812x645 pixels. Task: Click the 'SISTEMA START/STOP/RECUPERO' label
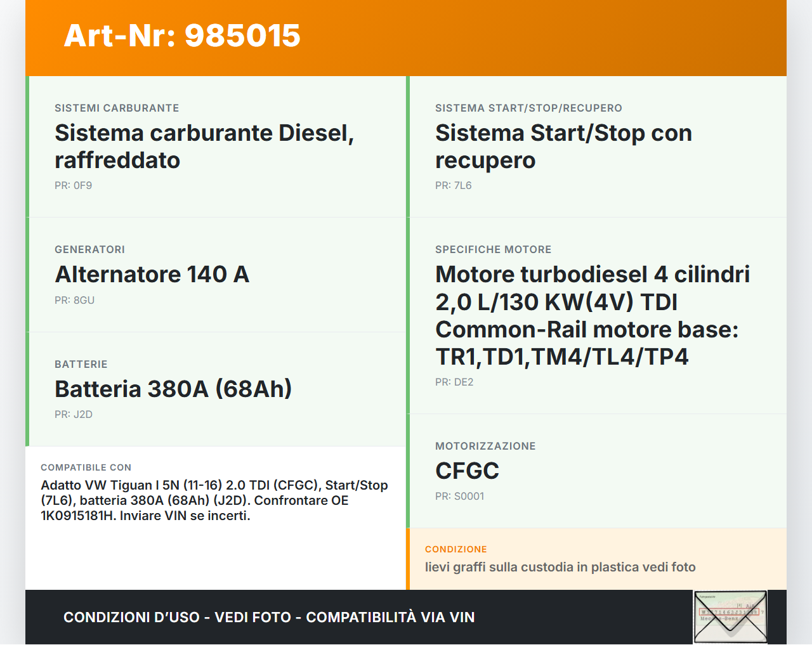click(x=528, y=108)
